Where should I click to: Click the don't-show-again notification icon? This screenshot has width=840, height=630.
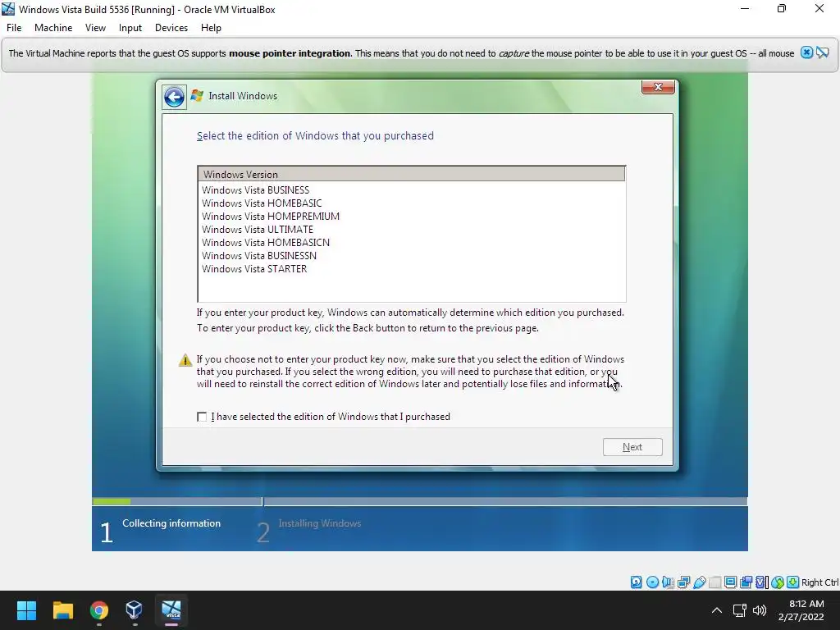pos(822,52)
